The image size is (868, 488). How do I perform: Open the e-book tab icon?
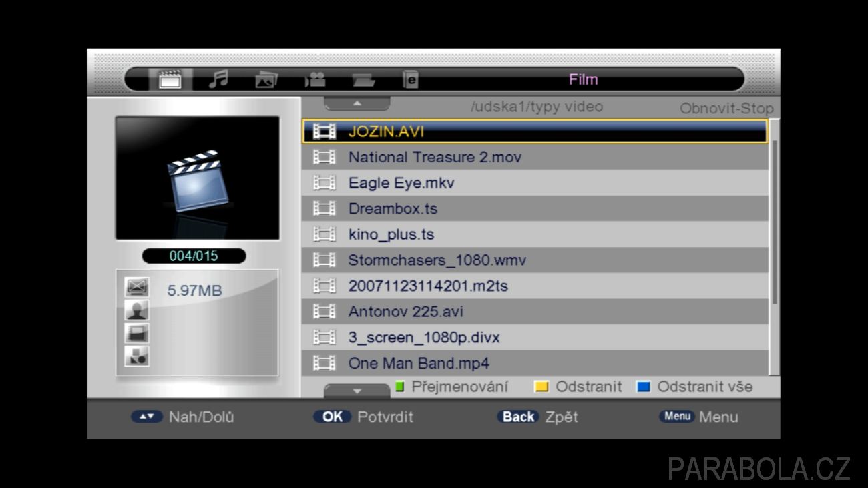[x=411, y=79]
